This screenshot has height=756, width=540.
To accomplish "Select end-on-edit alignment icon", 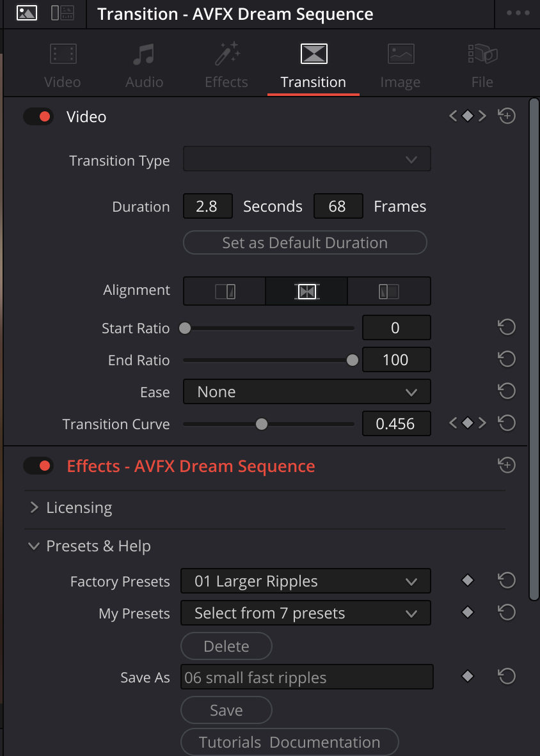I will coord(225,292).
